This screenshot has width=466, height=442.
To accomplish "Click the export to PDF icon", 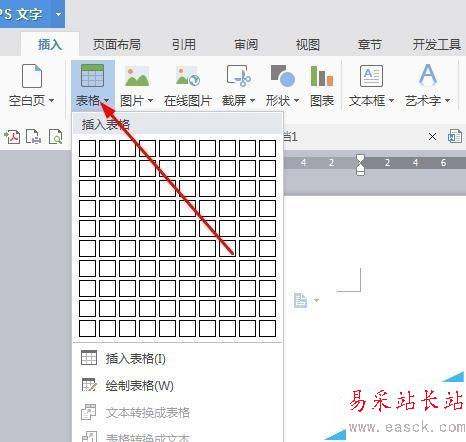I will (12, 137).
